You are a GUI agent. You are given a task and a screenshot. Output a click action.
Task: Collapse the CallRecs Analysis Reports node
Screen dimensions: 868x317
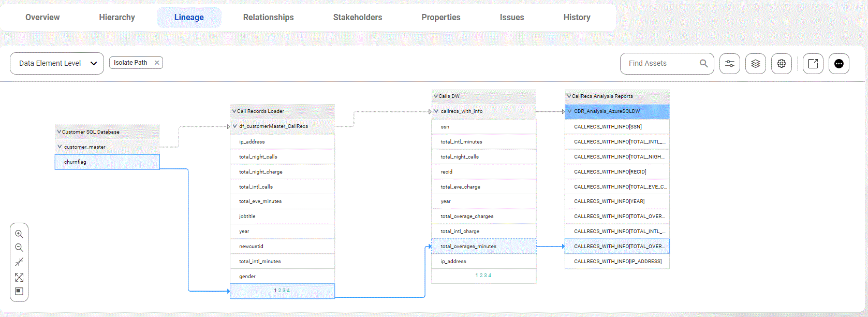coord(569,96)
